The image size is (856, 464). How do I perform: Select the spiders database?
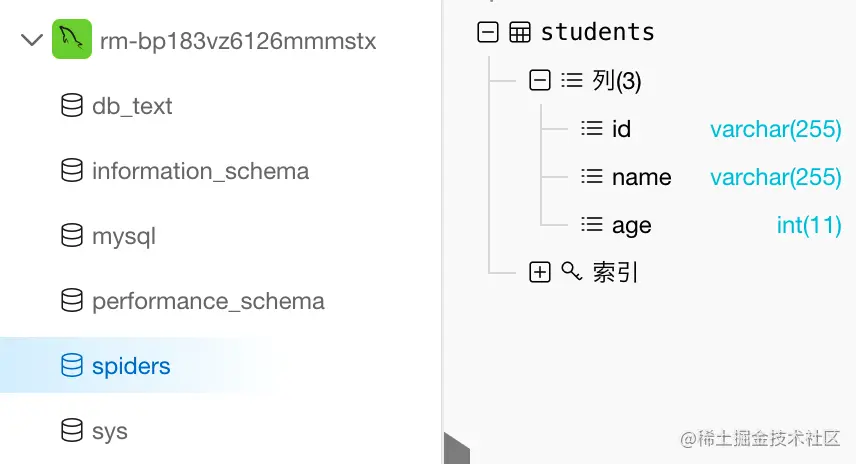pyautogui.click(x=131, y=366)
